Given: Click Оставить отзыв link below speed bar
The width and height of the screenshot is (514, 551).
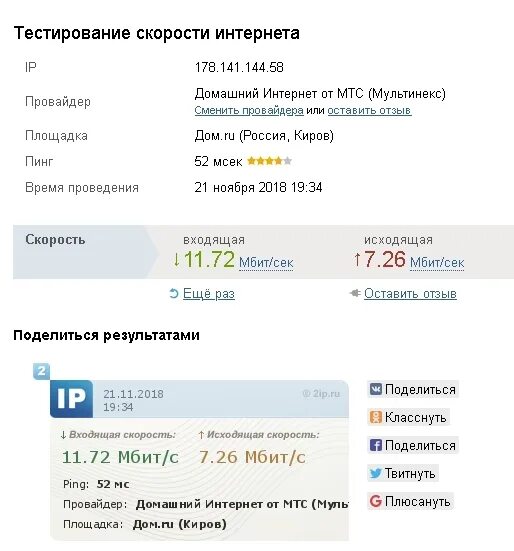Looking at the screenshot, I should click(410, 293).
